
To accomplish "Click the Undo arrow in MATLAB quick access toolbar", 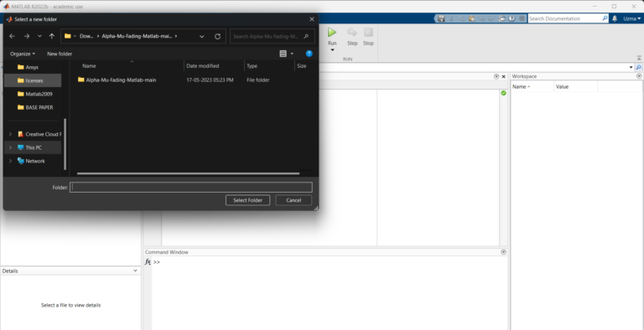I will 482,18.
